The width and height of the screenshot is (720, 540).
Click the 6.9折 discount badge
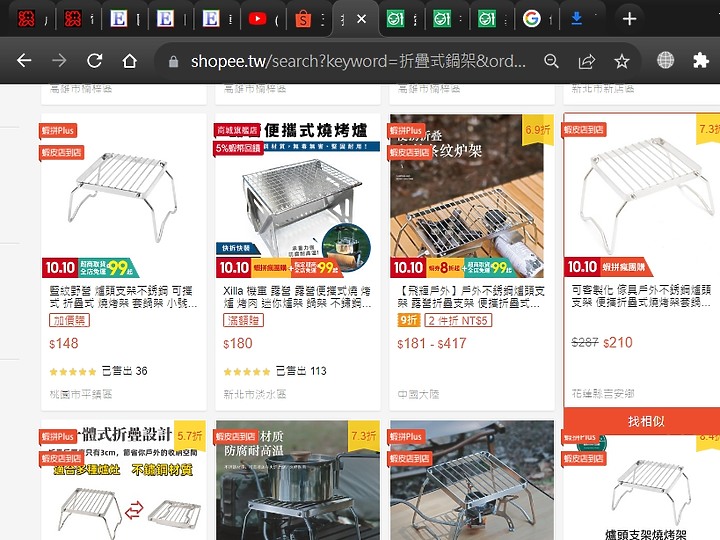[x=538, y=130]
